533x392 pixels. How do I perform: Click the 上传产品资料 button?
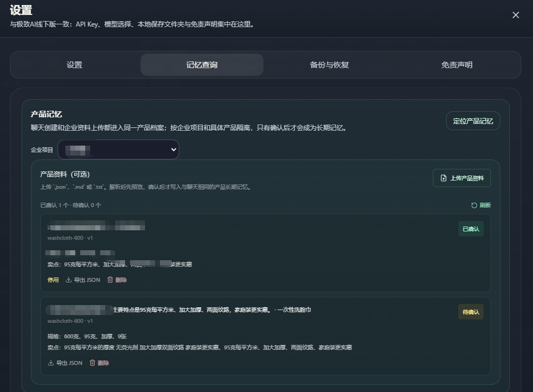(462, 178)
